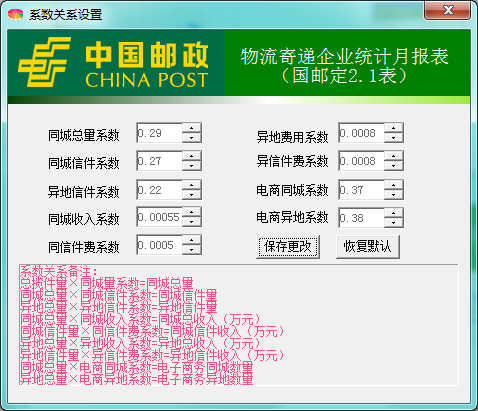Click note line 同城总量×电商同城系数=电子商务同城数量
478x411 pixels.
point(136,367)
